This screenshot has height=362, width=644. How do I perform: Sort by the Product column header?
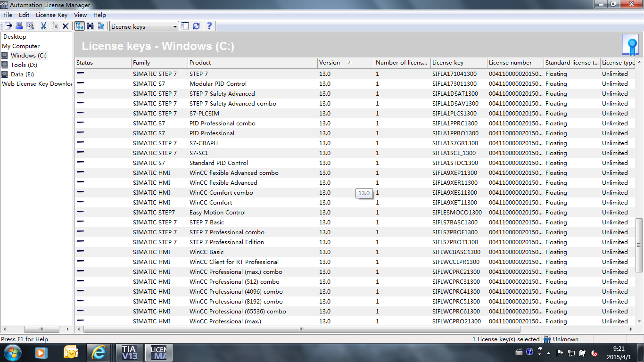point(253,63)
